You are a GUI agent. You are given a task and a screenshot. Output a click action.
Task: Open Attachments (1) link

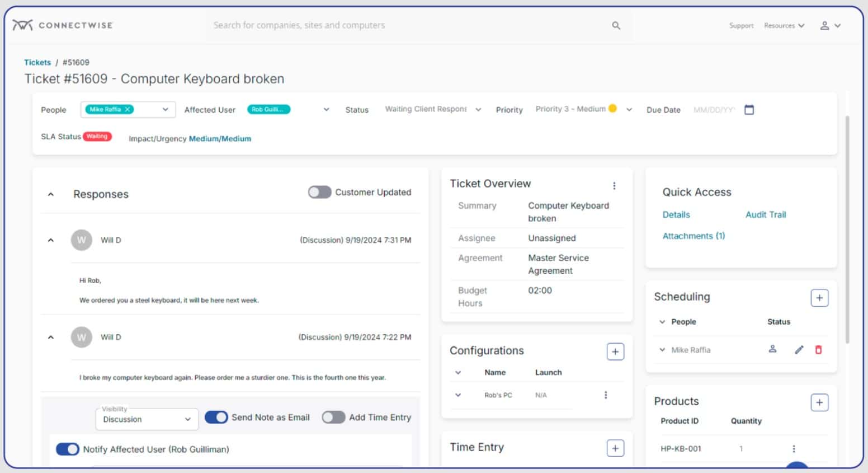pyautogui.click(x=694, y=236)
